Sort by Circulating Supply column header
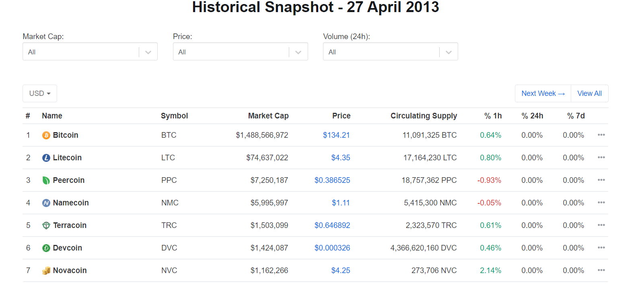This screenshot has height=292, width=644. click(423, 116)
